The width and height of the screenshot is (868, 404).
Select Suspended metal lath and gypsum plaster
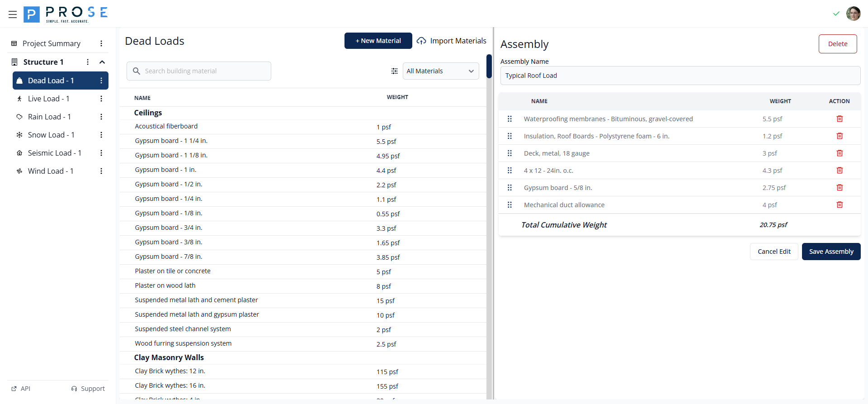click(303, 315)
